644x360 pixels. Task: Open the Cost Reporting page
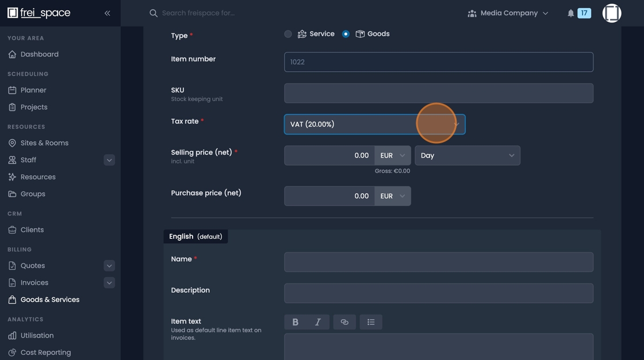pyautogui.click(x=45, y=353)
